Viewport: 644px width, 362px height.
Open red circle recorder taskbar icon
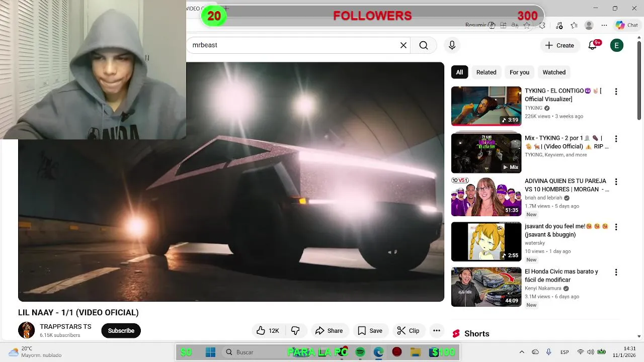397,352
